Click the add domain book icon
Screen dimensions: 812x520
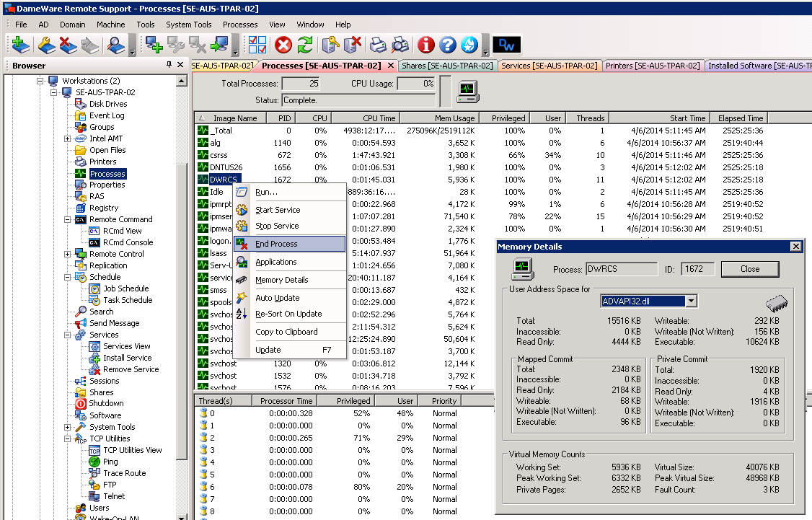pos(20,45)
